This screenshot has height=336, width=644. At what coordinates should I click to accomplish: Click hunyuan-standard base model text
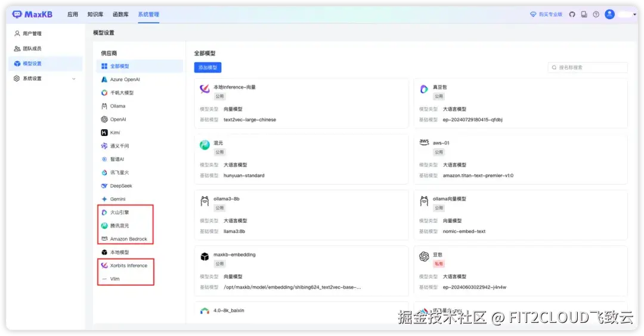point(244,176)
